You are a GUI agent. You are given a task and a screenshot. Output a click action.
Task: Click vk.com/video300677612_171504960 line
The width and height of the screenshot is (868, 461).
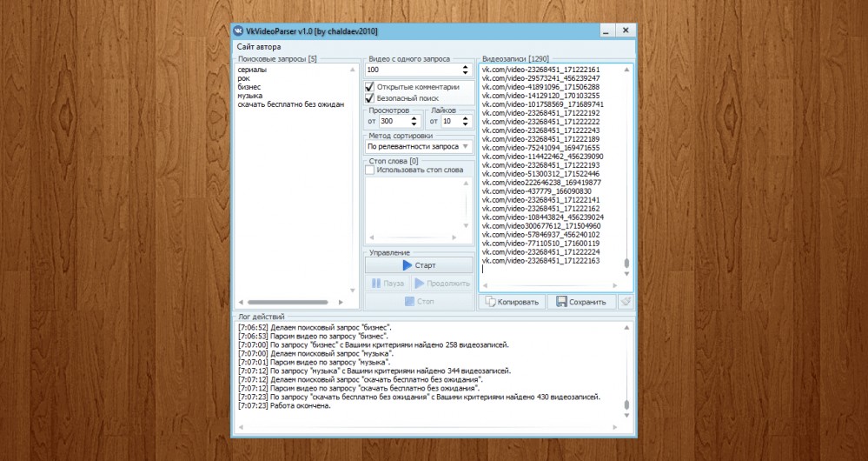pos(540,226)
